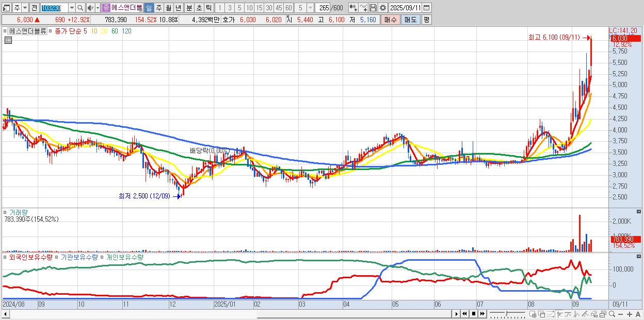
Task: Open the 주 type dropdown arrow
Action: [x=25, y=8]
